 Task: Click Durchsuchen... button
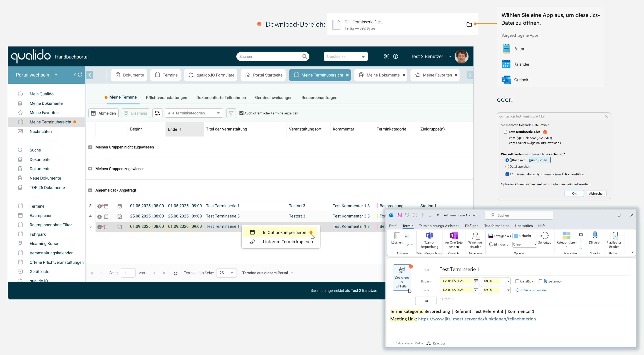pos(539,160)
